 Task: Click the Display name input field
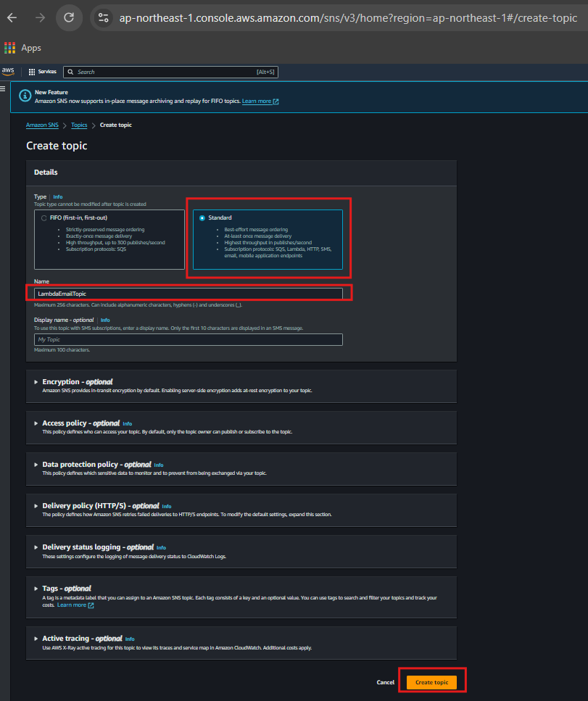[188, 340]
